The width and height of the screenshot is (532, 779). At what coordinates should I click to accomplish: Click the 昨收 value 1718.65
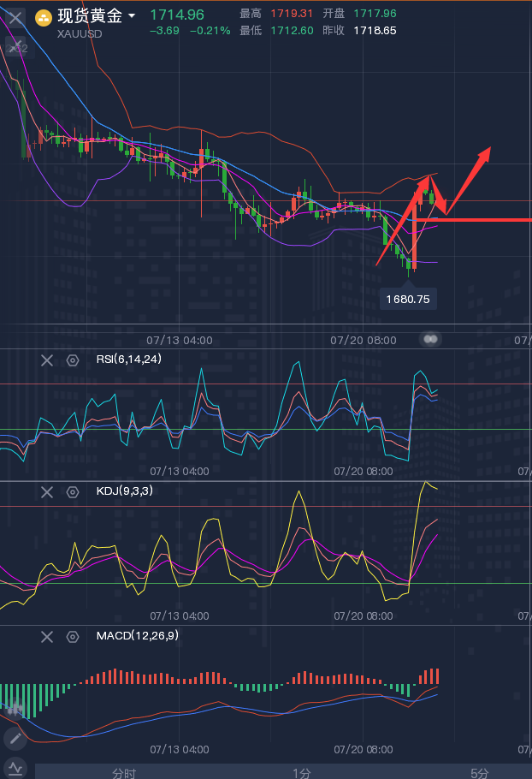coord(375,30)
